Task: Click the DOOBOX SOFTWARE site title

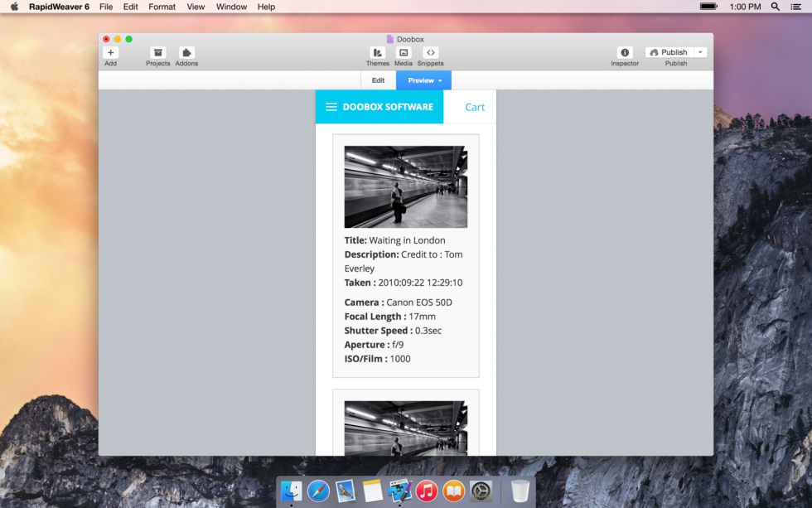Action: click(x=388, y=107)
